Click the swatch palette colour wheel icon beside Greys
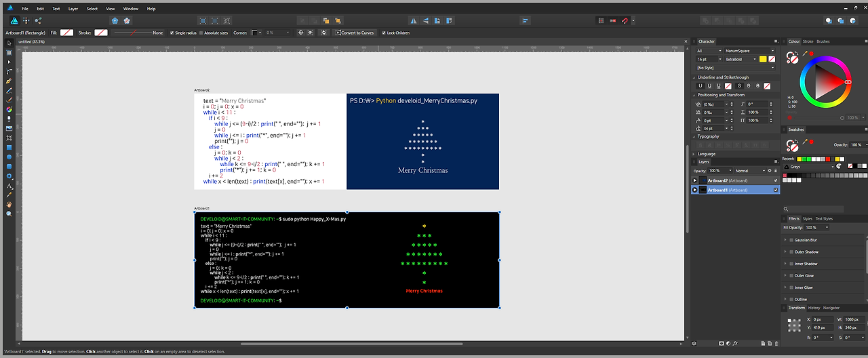Screen dimensions: 868x358 [838, 166]
